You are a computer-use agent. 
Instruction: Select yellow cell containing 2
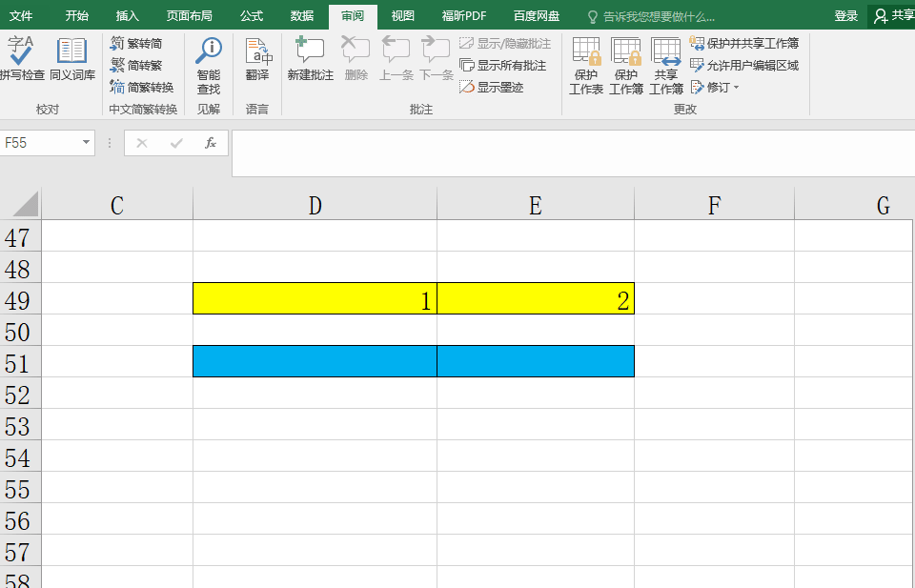pyautogui.click(x=536, y=298)
